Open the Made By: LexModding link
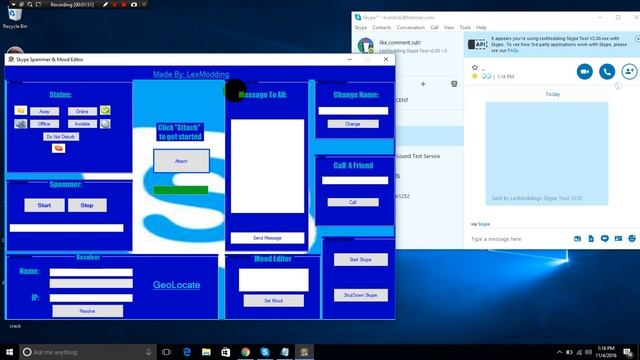The height and width of the screenshot is (360, 640). [191, 74]
